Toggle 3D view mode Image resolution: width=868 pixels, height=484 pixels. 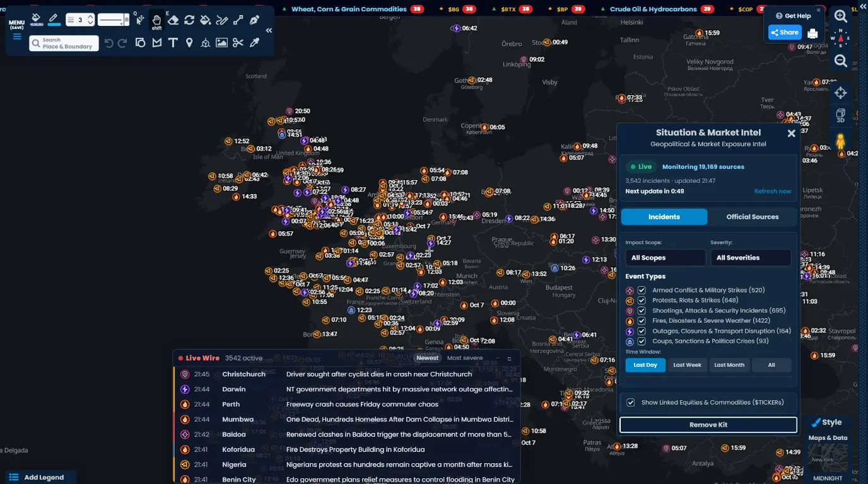[840, 116]
